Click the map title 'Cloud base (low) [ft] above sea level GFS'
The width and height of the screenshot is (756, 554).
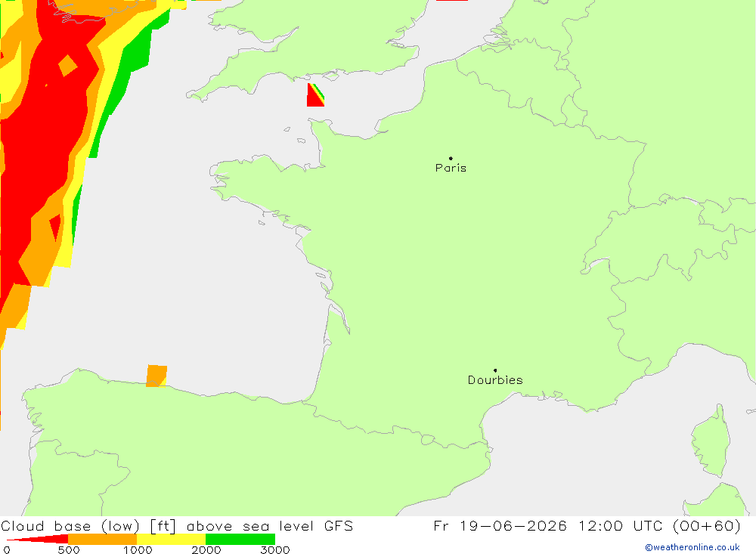tap(177, 525)
